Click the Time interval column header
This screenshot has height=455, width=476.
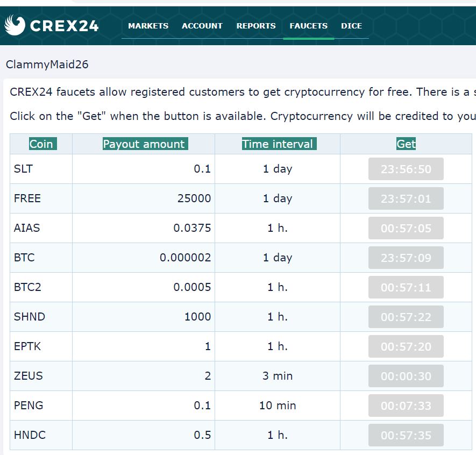(x=278, y=144)
